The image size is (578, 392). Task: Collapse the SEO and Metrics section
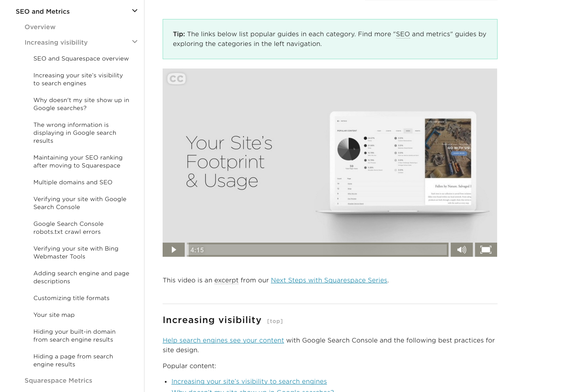coord(135,11)
